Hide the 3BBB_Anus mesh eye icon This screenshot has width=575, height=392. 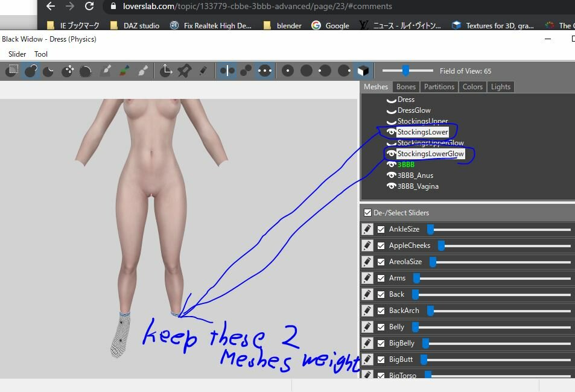(x=392, y=175)
